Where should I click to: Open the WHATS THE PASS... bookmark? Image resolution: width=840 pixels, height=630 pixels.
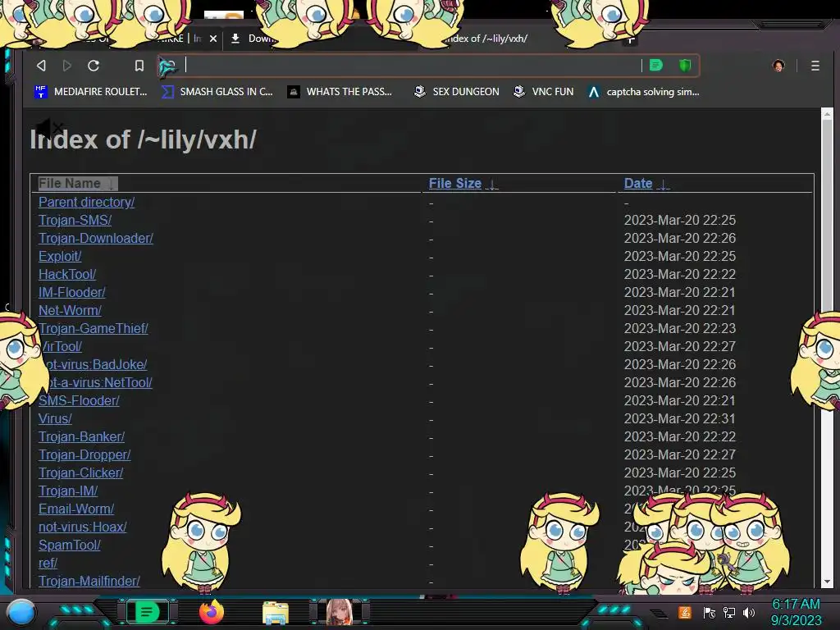pos(340,92)
